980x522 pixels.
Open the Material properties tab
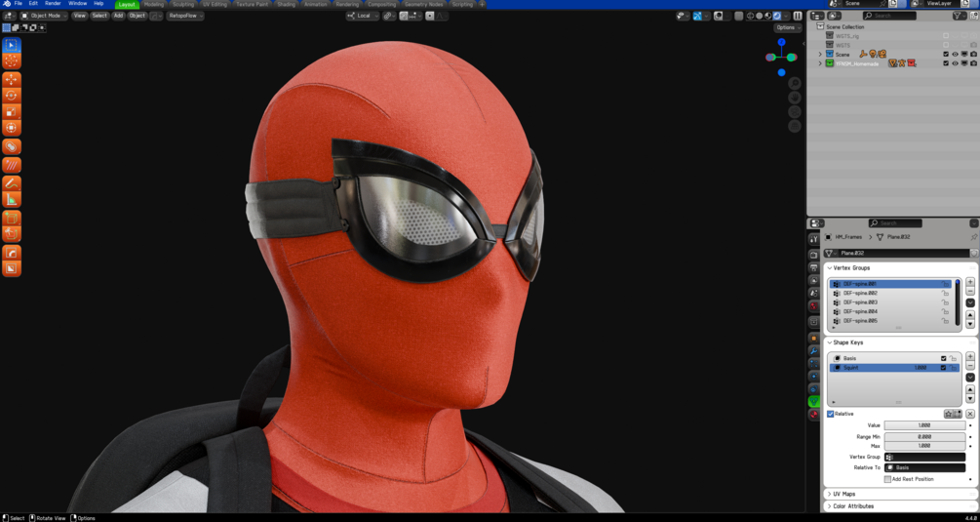click(x=814, y=415)
